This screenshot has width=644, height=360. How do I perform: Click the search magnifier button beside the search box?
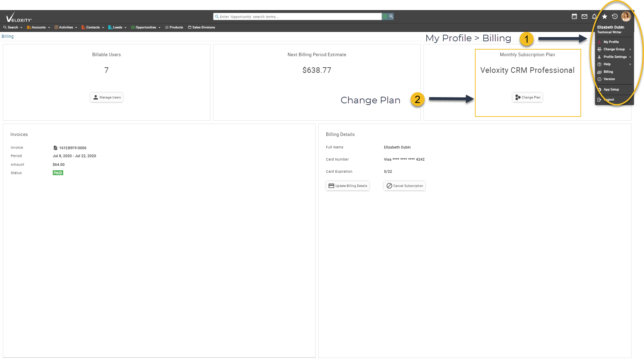pos(391,16)
